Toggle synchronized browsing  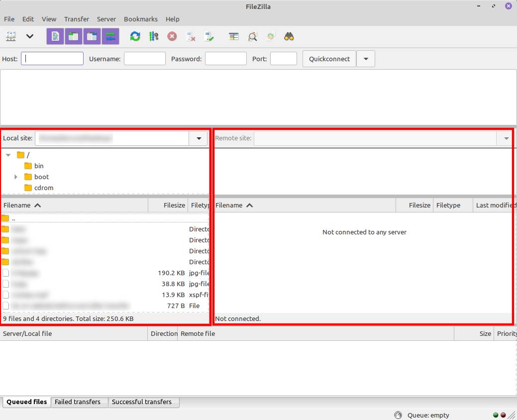coord(271,36)
